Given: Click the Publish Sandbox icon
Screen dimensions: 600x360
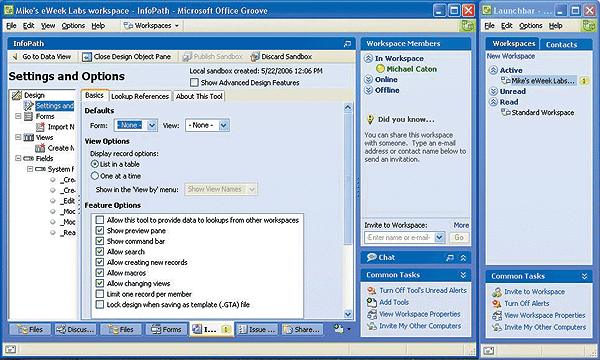Looking at the screenshot, I should [187, 57].
